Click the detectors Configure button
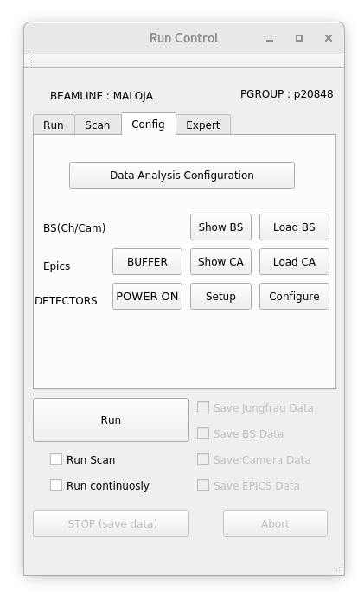The height and width of the screenshot is (608, 364). [x=294, y=297]
